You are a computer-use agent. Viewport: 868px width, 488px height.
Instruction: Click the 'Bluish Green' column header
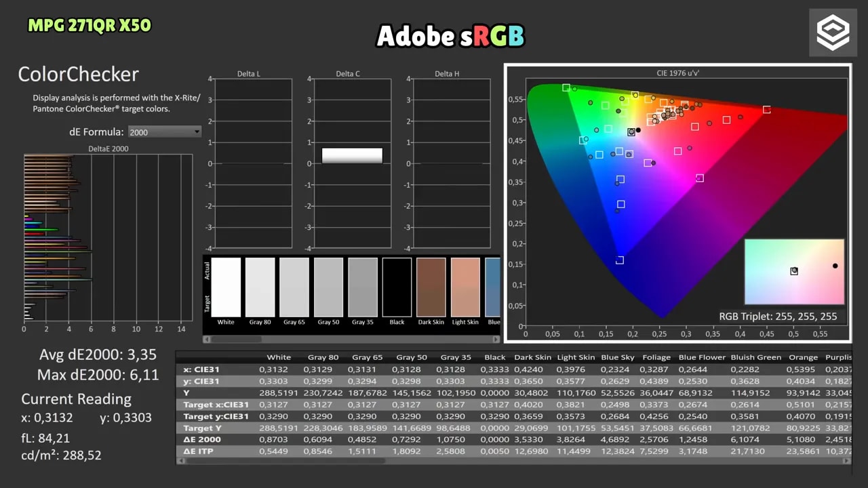(x=756, y=357)
